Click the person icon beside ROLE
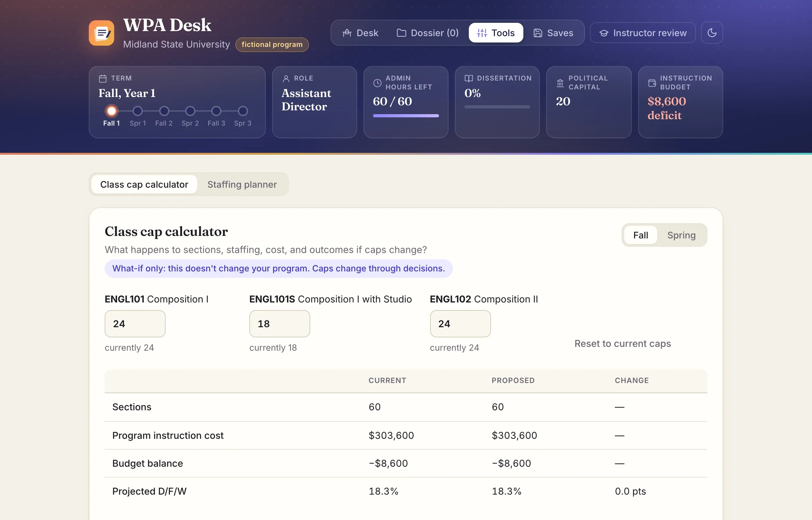Image resolution: width=812 pixels, height=520 pixels. pyautogui.click(x=286, y=78)
